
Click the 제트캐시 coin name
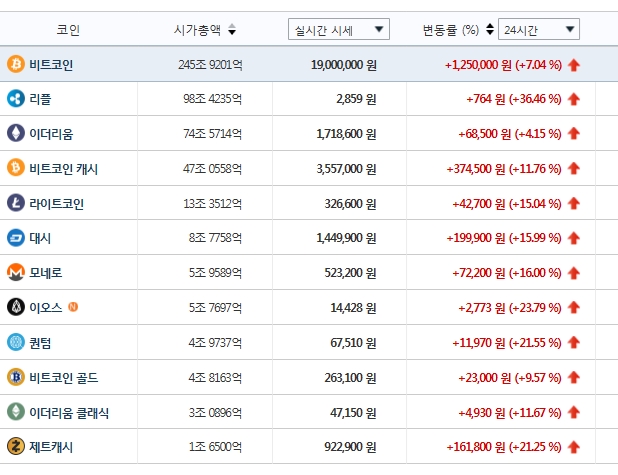coord(51,447)
